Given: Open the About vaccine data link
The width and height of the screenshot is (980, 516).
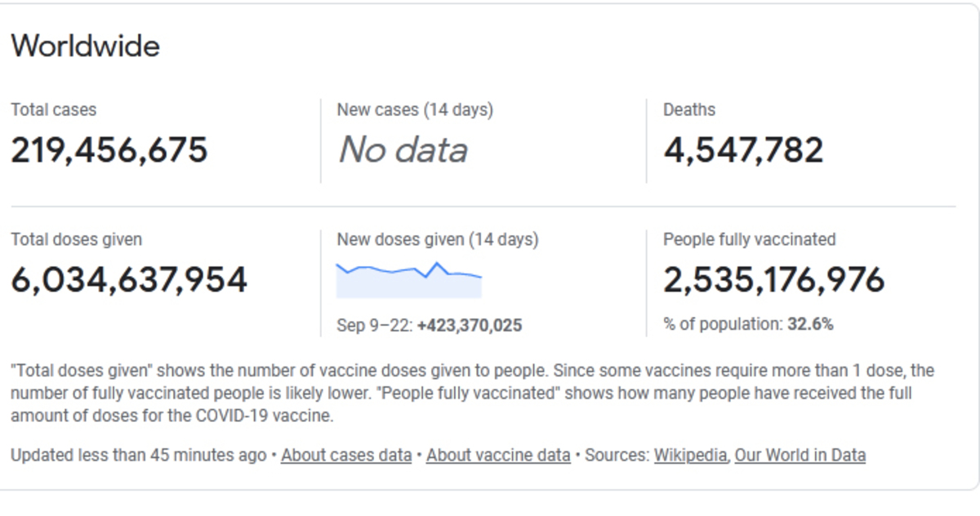Looking at the screenshot, I should [498, 456].
